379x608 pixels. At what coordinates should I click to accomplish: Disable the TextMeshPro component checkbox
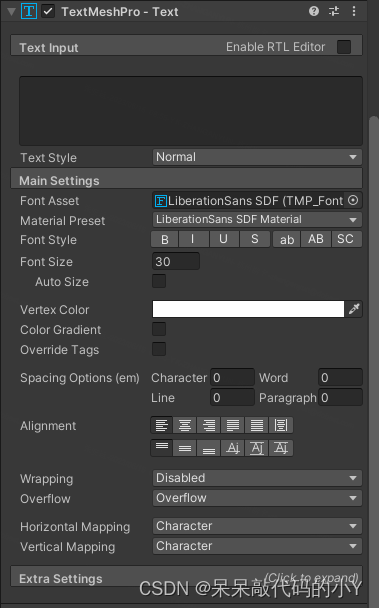point(48,12)
